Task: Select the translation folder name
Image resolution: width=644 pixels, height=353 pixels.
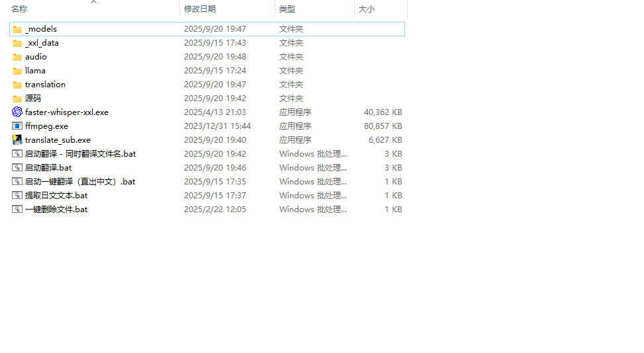Action: pos(45,85)
